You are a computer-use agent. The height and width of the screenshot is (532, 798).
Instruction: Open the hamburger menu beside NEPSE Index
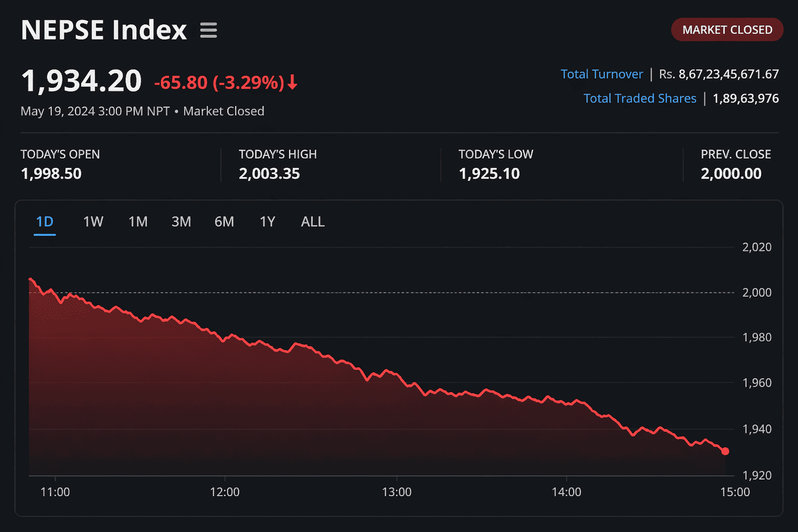[x=208, y=30]
